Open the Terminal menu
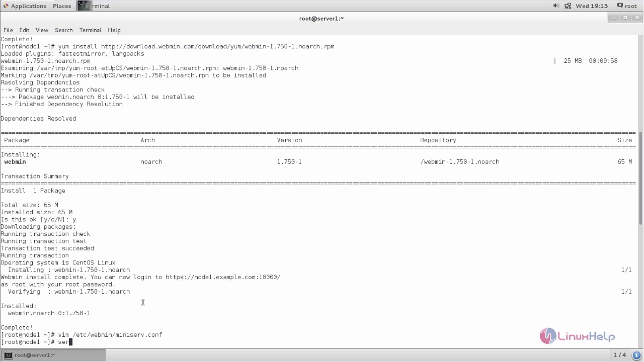Viewport: 644px width, 362px height. [90, 30]
